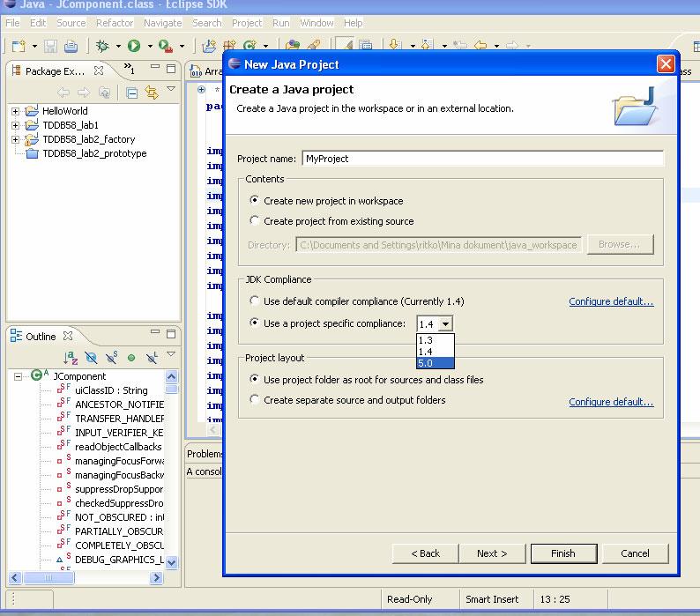
Task: Launch Debug with the bug icon
Action: click(x=102, y=46)
